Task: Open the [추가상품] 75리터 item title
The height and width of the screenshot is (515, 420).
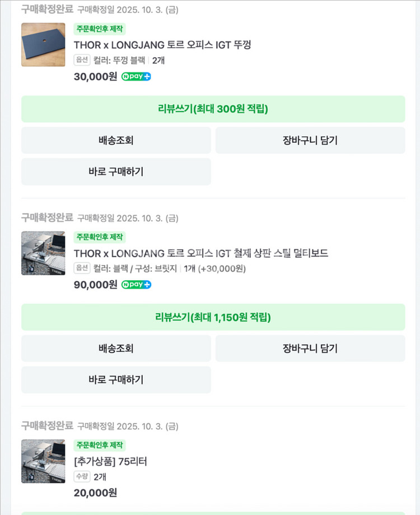Action: click(110, 461)
